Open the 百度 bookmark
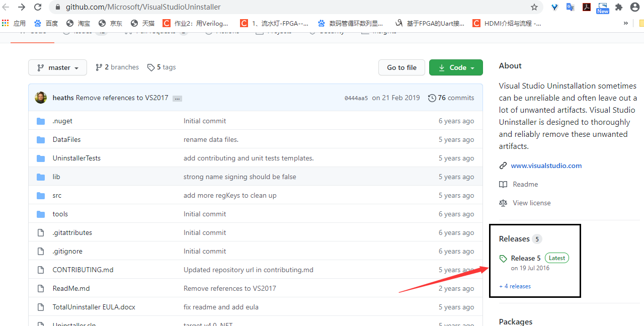Image resolution: width=644 pixels, height=326 pixels. click(x=46, y=23)
